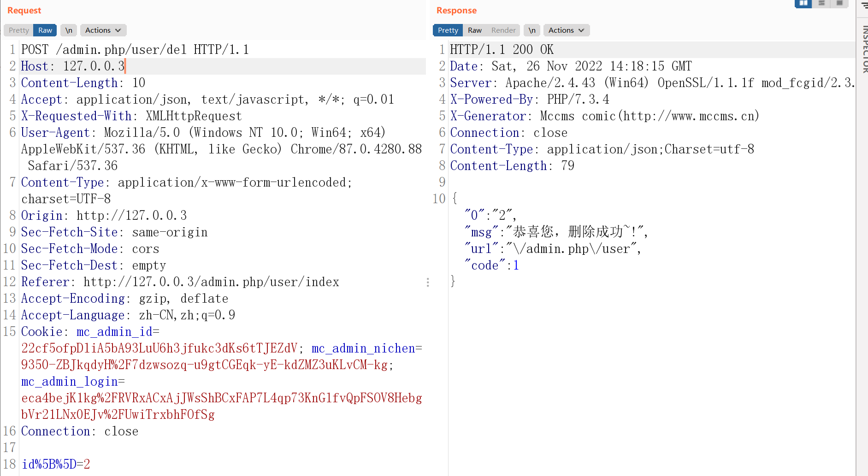Click the X-Generator Mccms header
This screenshot has height=476, width=868.
pos(604,116)
